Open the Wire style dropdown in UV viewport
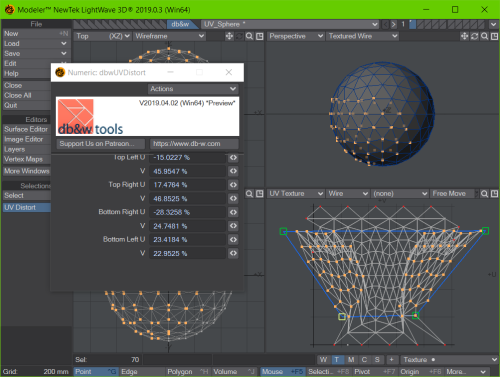This screenshot has width=500, height=377. point(347,194)
